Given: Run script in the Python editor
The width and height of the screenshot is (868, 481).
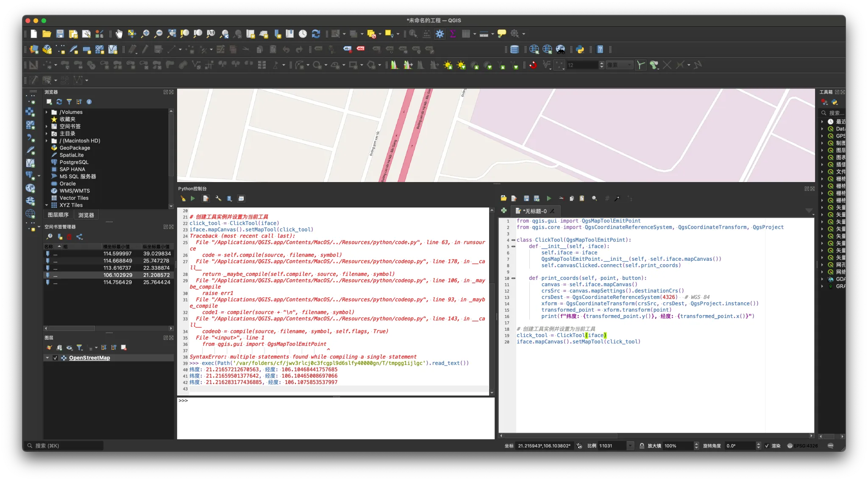Looking at the screenshot, I should (549, 198).
